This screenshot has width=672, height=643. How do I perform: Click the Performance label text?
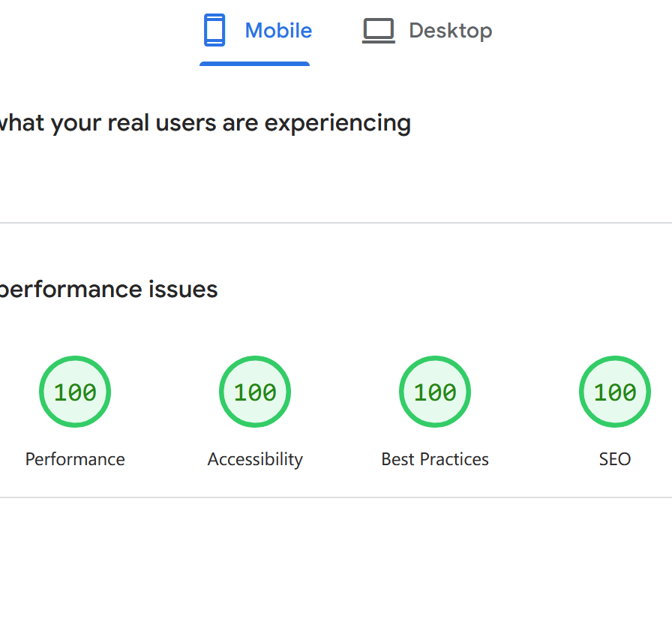pos(75,459)
